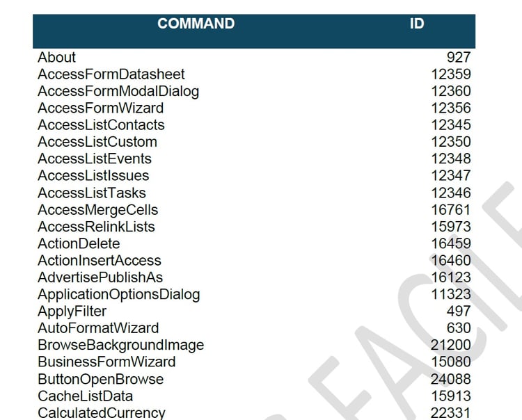Screen dimensions: 522x420
Task: Click the AccessListContacts row
Action: click(254, 125)
